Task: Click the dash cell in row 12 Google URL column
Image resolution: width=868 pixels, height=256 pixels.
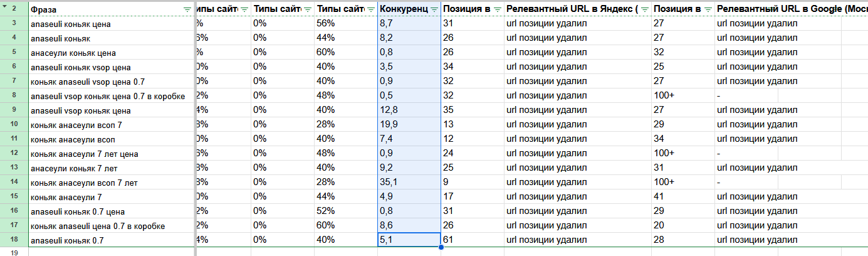Action: pyautogui.click(x=791, y=154)
